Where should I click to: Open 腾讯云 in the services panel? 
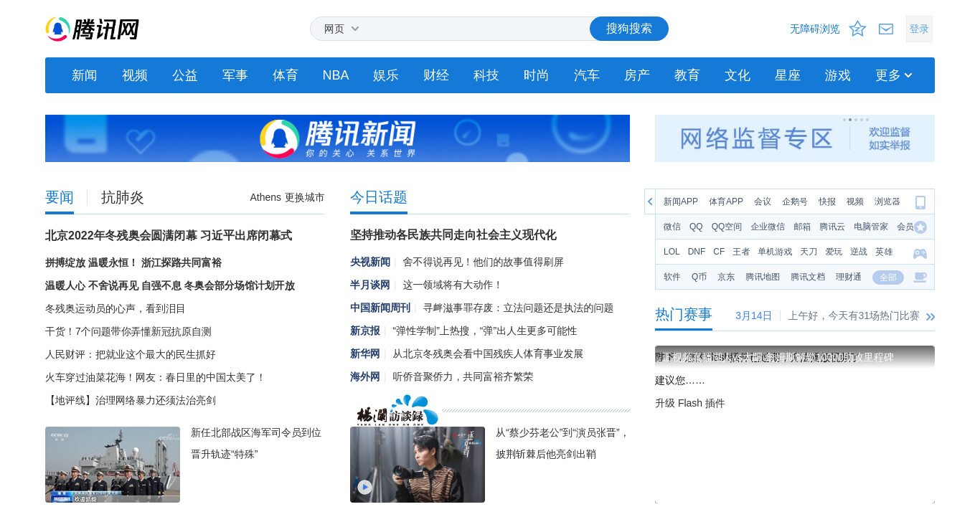832,227
